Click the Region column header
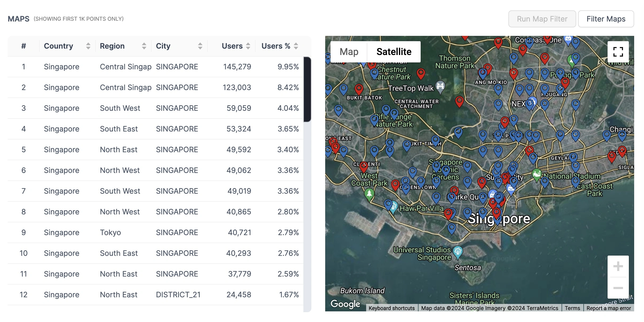Viewport: 644px width, 322px height. 123,46
